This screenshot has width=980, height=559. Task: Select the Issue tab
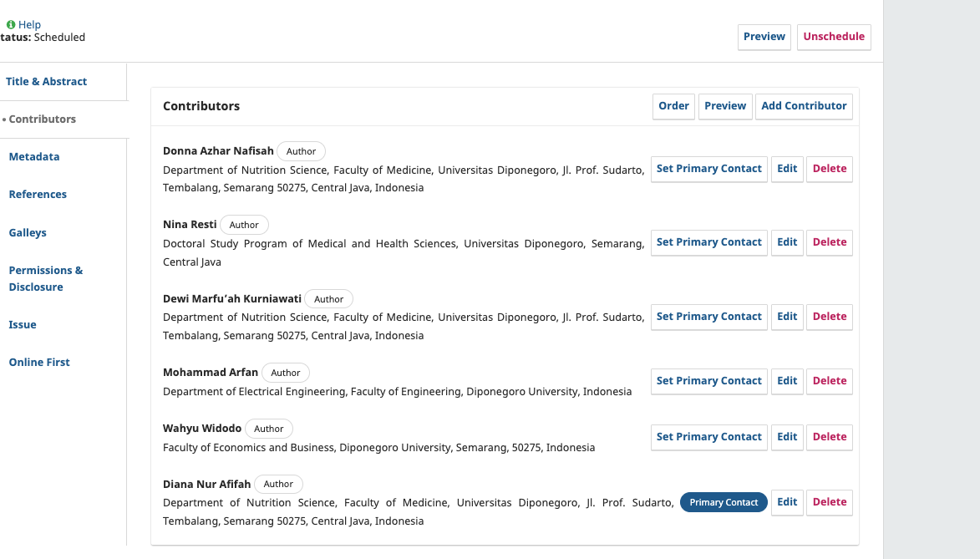(x=23, y=325)
